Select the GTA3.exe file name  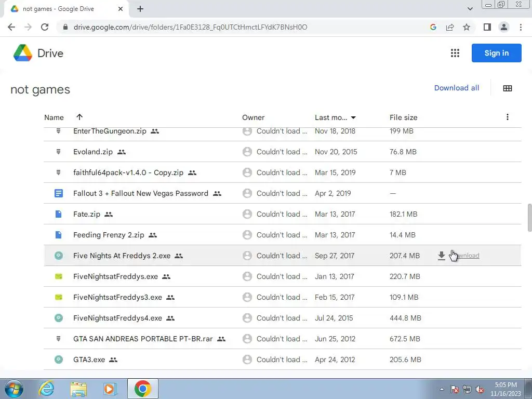click(x=89, y=360)
